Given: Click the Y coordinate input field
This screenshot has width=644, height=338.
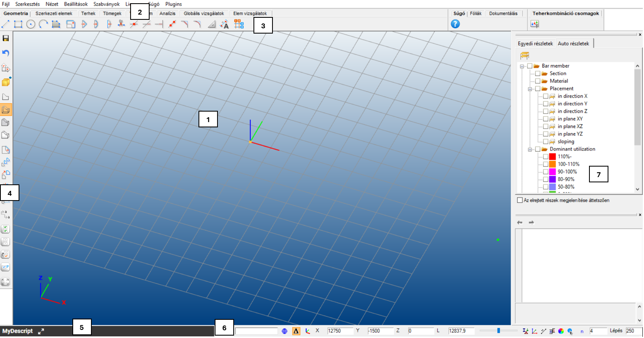Looking at the screenshot, I should (x=380, y=331).
